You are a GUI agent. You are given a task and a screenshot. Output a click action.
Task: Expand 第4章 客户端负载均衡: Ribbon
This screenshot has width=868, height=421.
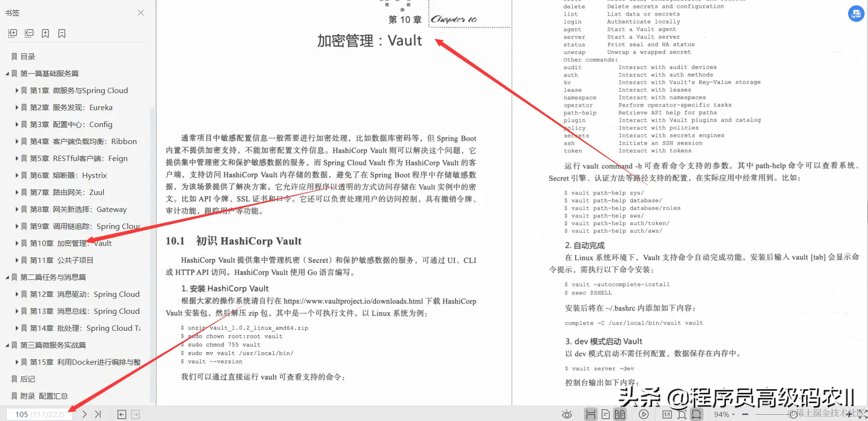tap(17, 142)
